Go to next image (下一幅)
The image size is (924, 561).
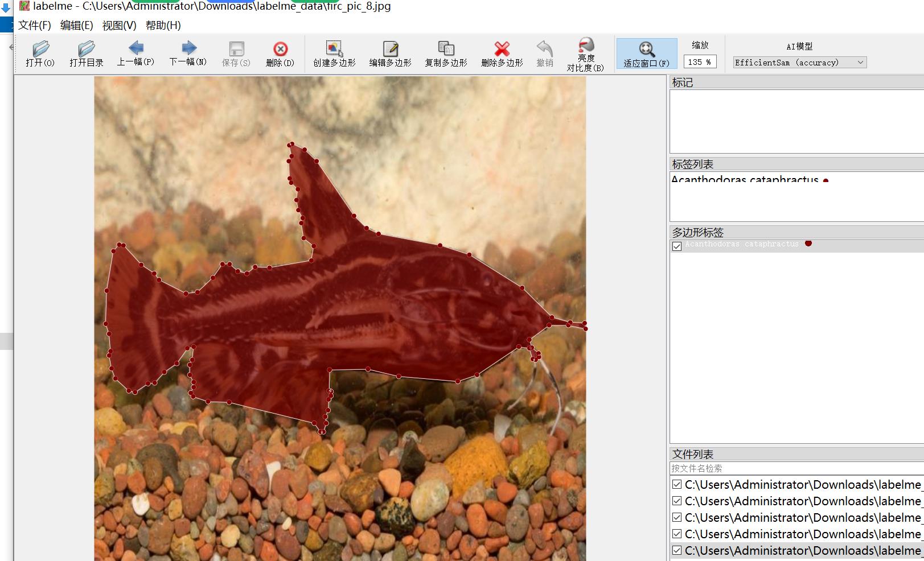coord(188,54)
